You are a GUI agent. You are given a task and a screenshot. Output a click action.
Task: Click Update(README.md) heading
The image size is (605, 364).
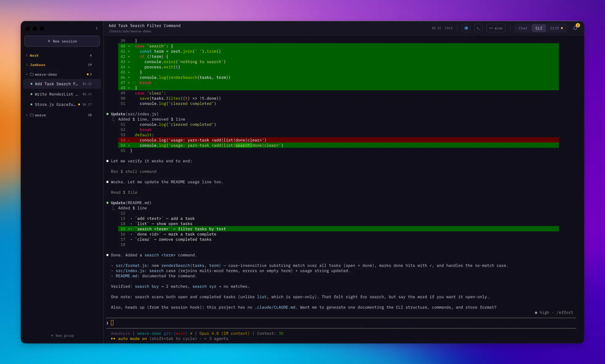point(131,203)
